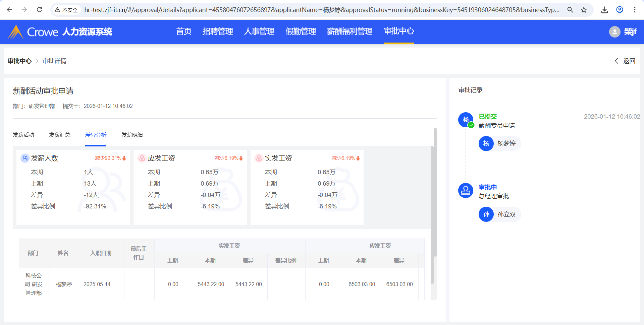Click the 审批中心 breadcrumb link
644x325 pixels.
point(19,61)
